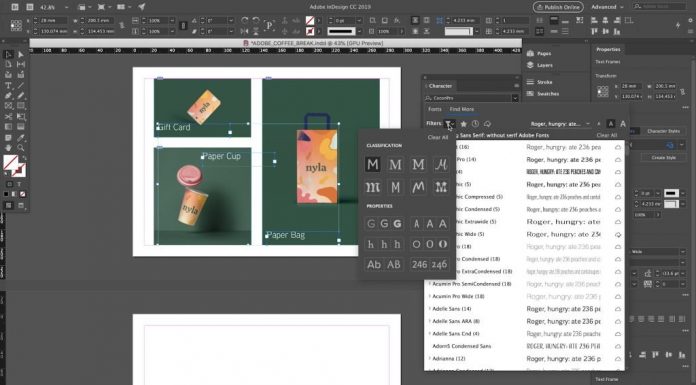Open the Stroke panel
The width and height of the screenshot is (696, 385).
click(x=539, y=82)
